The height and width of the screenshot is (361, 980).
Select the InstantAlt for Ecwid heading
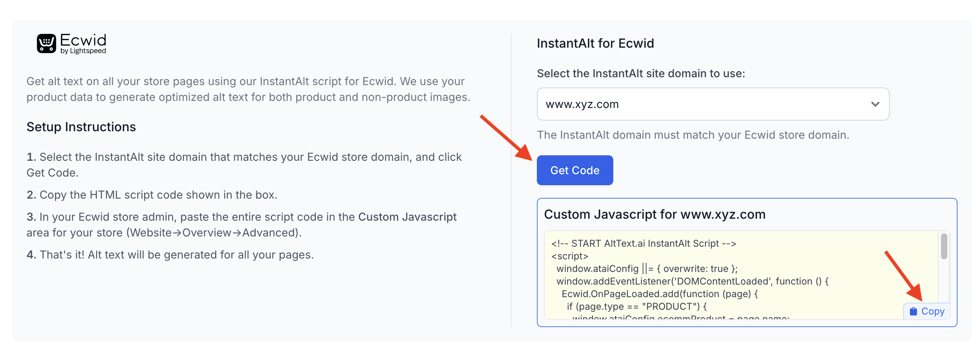point(596,43)
